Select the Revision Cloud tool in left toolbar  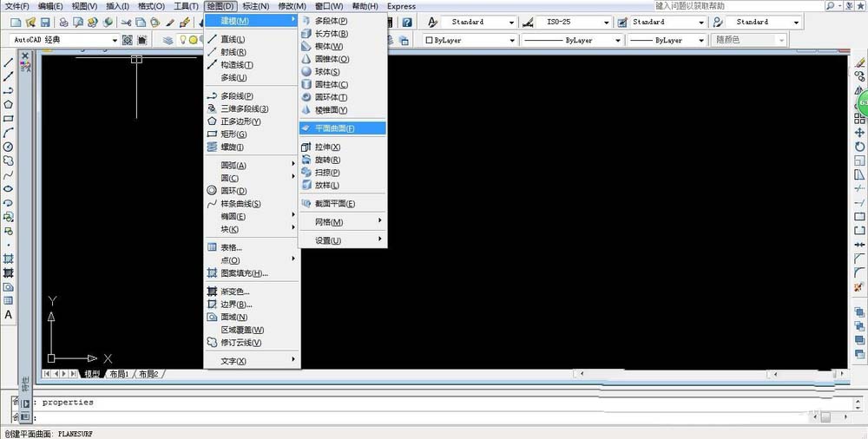pyautogui.click(x=9, y=161)
